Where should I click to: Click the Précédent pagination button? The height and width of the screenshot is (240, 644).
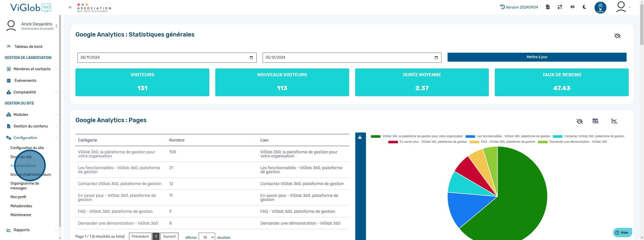click(140, 236)
